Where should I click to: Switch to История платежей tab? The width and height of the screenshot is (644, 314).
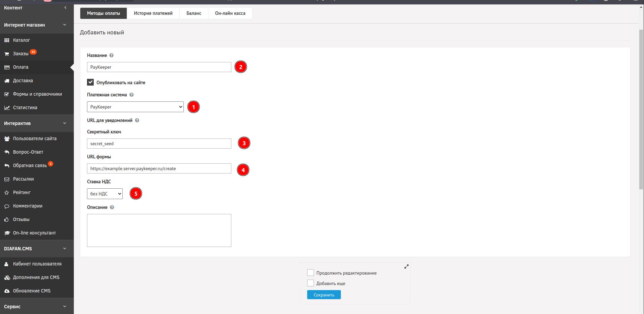click(153, 13)
